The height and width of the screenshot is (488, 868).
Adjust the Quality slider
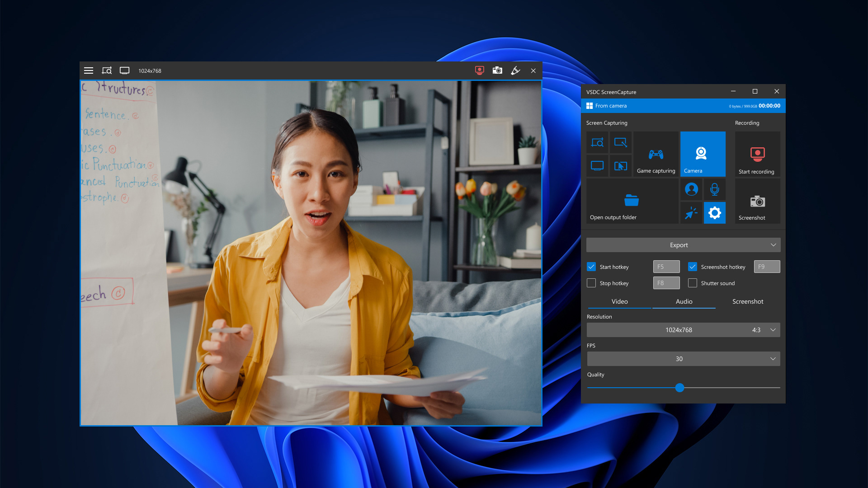tap(679, 388)
